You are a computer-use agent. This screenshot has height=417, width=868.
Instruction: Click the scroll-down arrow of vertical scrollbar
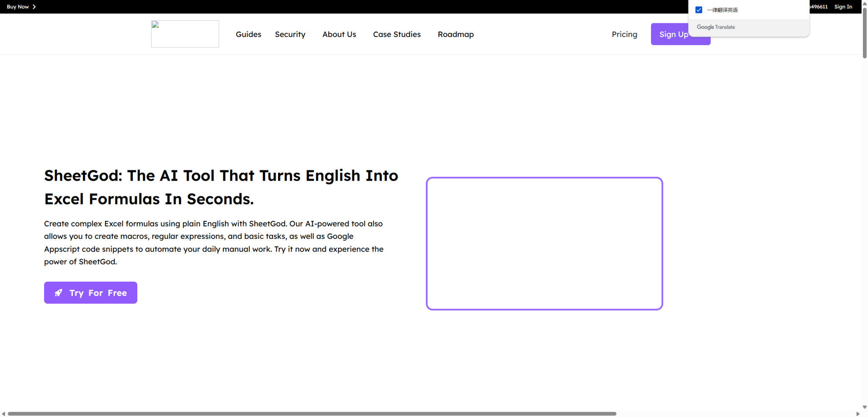pyautogui.click(x=865, y=407)
